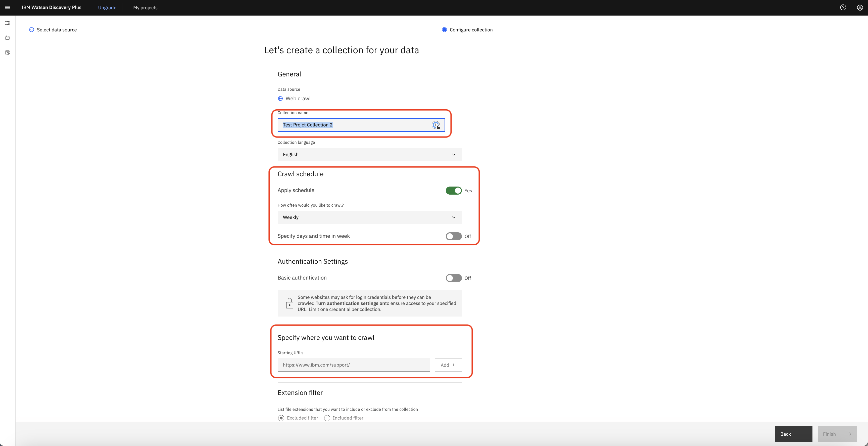Click the Crawl schedule heading
868x446 pixels.
[301, 174]
